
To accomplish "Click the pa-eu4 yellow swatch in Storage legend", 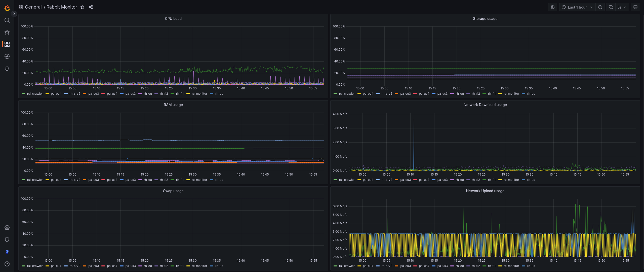I will click(x=359, y=94).
